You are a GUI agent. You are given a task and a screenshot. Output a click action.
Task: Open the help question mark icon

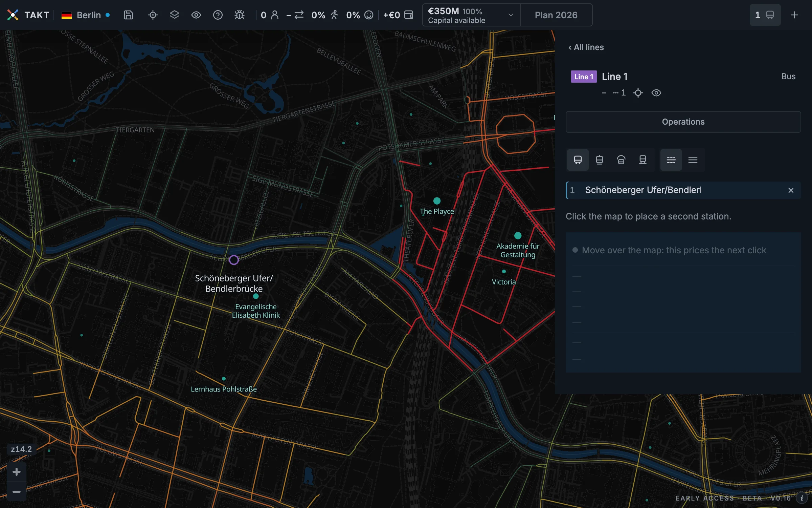(218, 15)
